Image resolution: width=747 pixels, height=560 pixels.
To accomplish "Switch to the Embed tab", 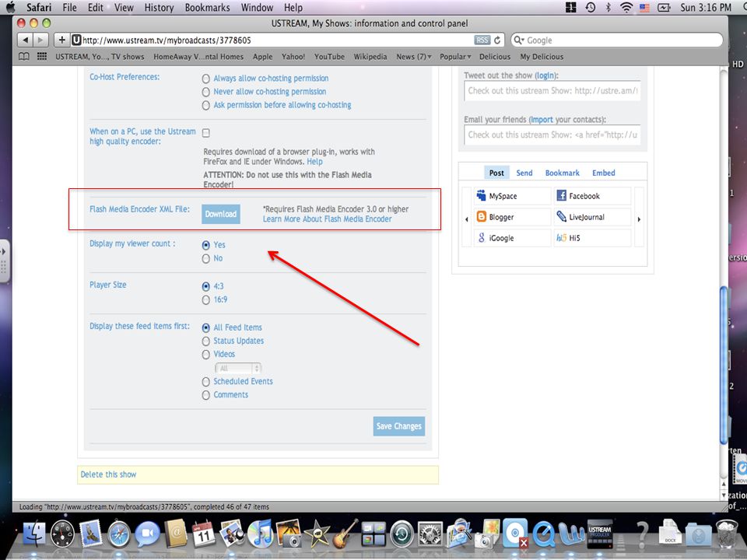I will coord(604,173).
